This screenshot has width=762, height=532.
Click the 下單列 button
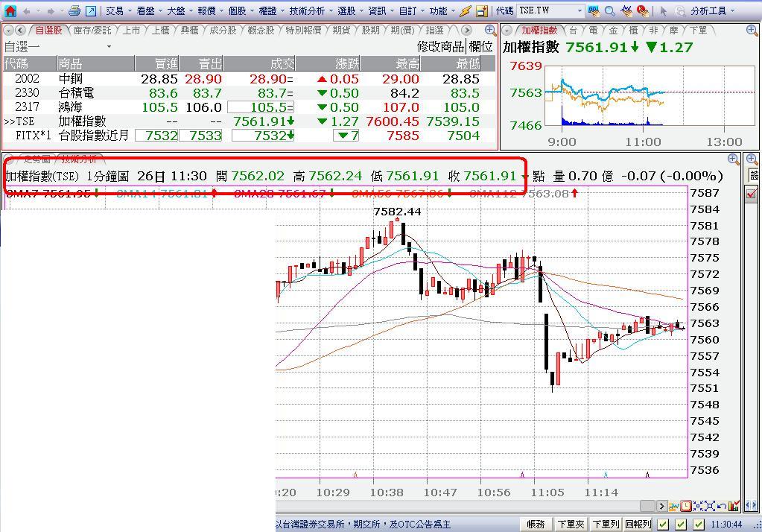[x=606, y=525]
